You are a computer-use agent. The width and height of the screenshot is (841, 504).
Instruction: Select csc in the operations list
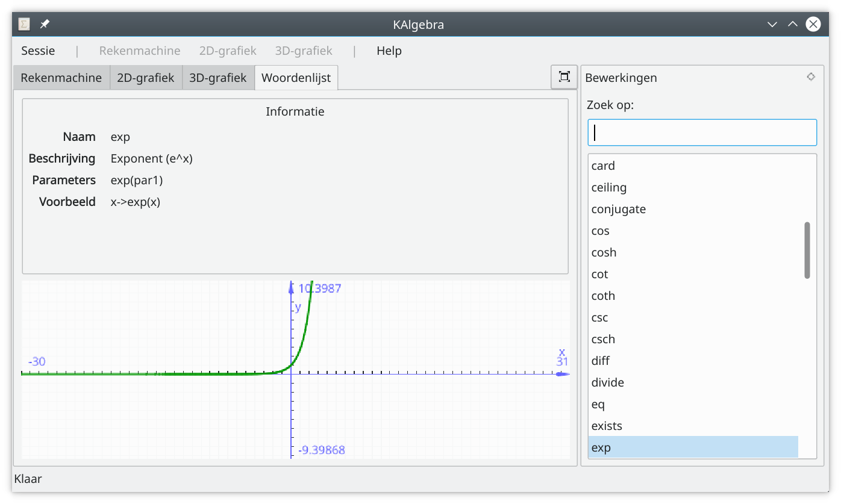693,317
